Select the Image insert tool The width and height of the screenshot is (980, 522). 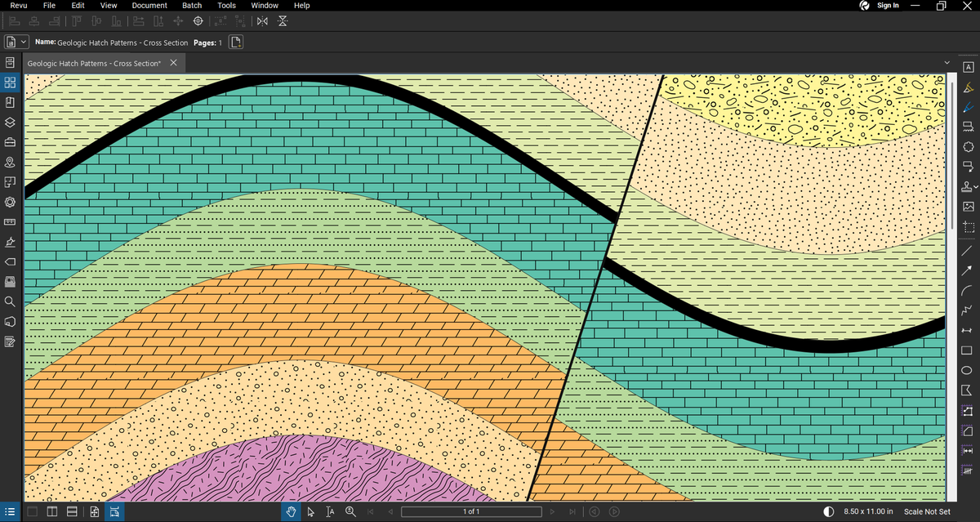(x=968, y=207)
